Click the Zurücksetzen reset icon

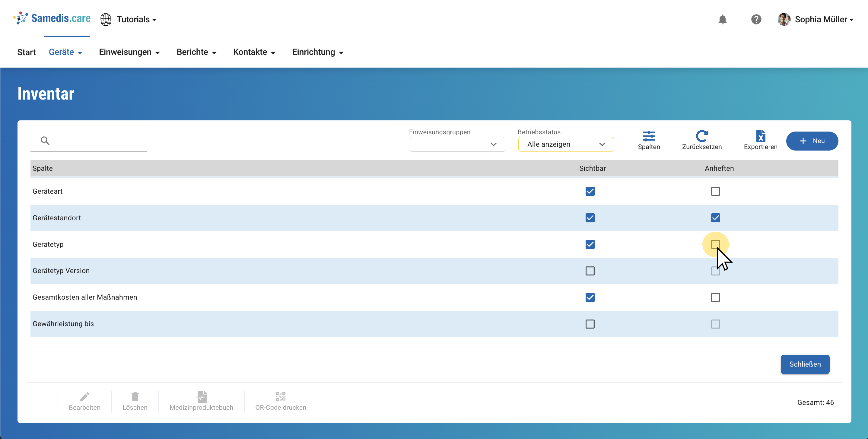(701, 136)
